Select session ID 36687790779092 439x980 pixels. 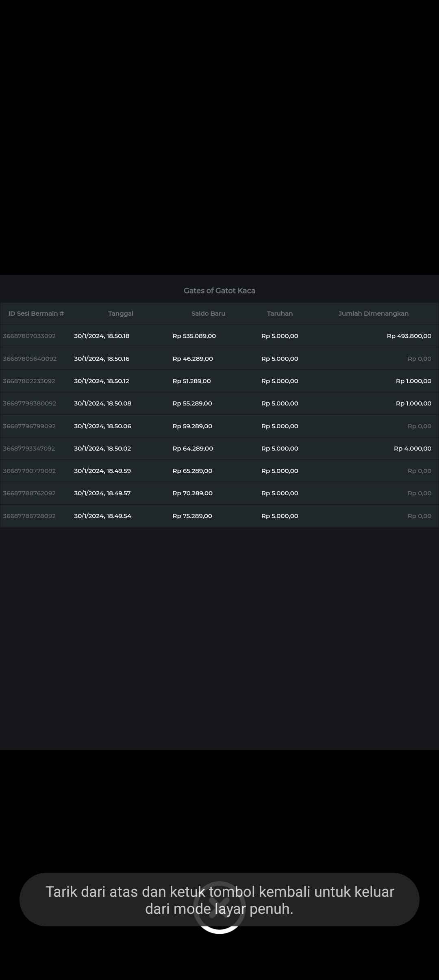tap(29, 471)
